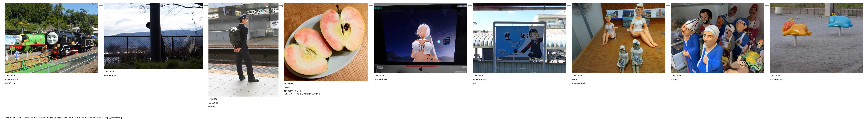Image resolution: width=868 pixels, height=121 pixels.
Task: Click the arrow after the sliced apple photo
Action: click(x=371, y=6)
